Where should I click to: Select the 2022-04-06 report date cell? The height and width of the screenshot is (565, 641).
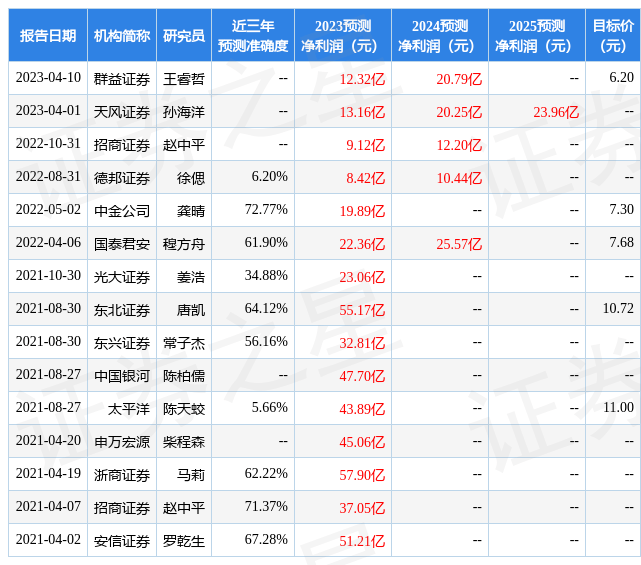(48, 243)
